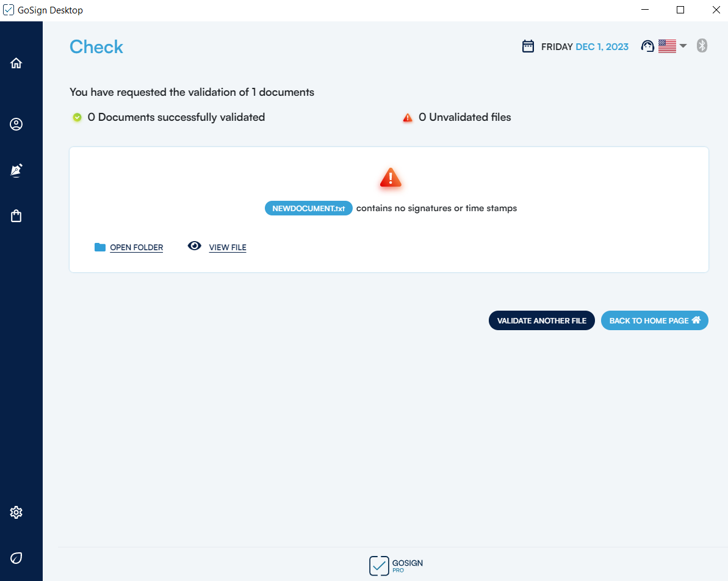Viewport: 728px width, 581px height.
Task: Open Settings via the gear icon
Action: [x=16, y=512]
